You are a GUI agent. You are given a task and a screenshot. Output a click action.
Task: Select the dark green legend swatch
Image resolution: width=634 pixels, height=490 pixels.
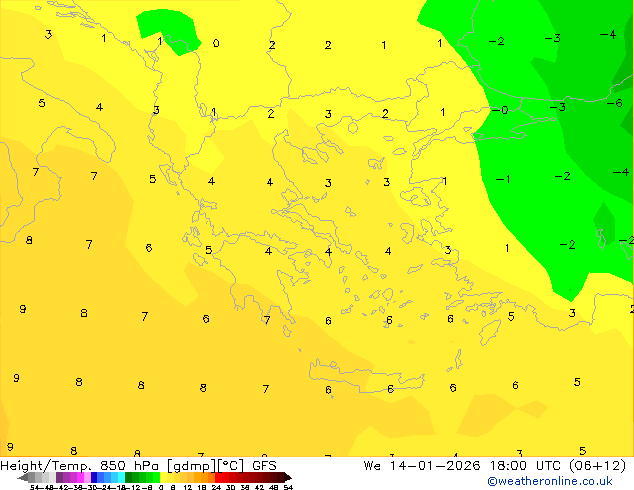[129, 477]
